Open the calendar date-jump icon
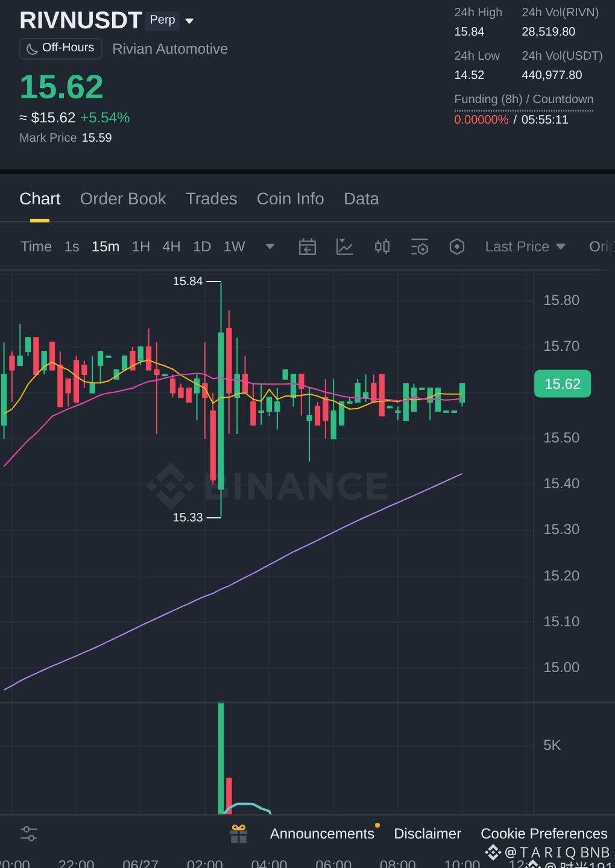 [x=307, y=247]
